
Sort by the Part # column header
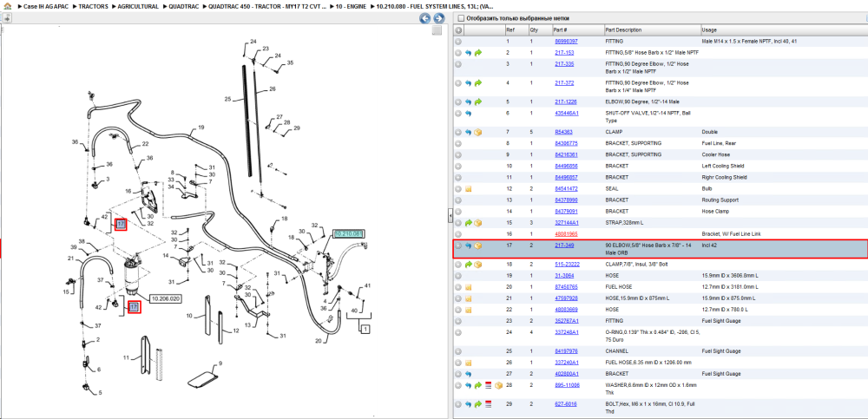point(577,29)
